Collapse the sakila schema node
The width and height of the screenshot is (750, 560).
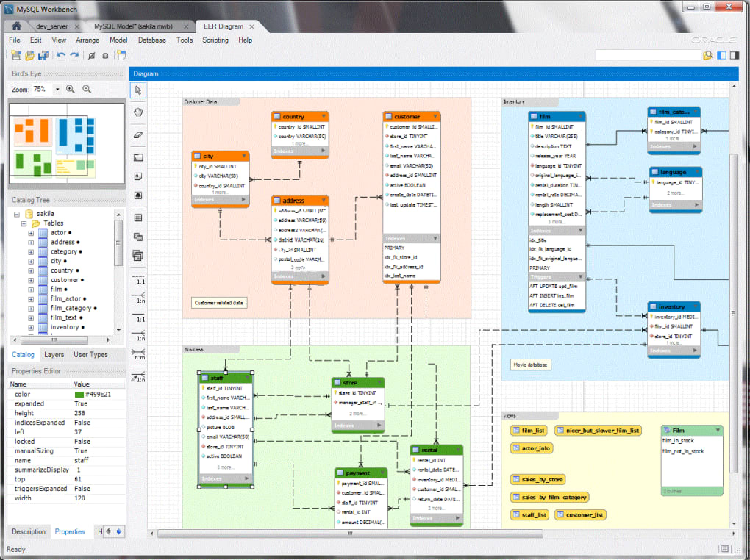[17, 215]
